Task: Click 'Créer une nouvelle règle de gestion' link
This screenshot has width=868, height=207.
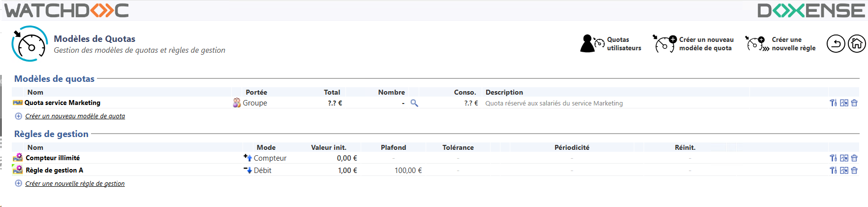Action: click(75, 184)
